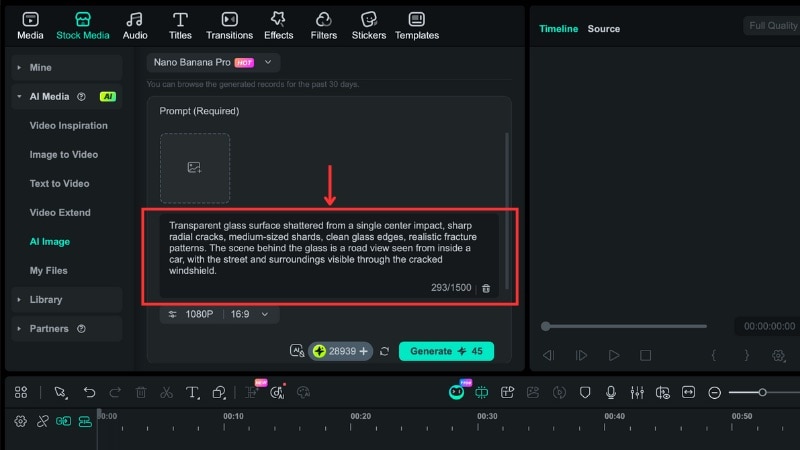Click the Generate 45 button
This screenshot has height=450, width=800.
[x=446, y=351]
